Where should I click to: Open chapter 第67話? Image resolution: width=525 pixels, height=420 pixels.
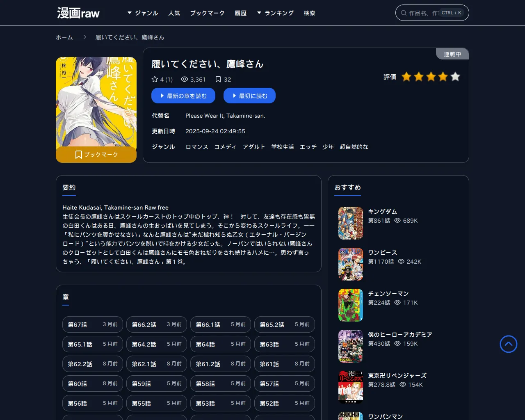[93, 324]
